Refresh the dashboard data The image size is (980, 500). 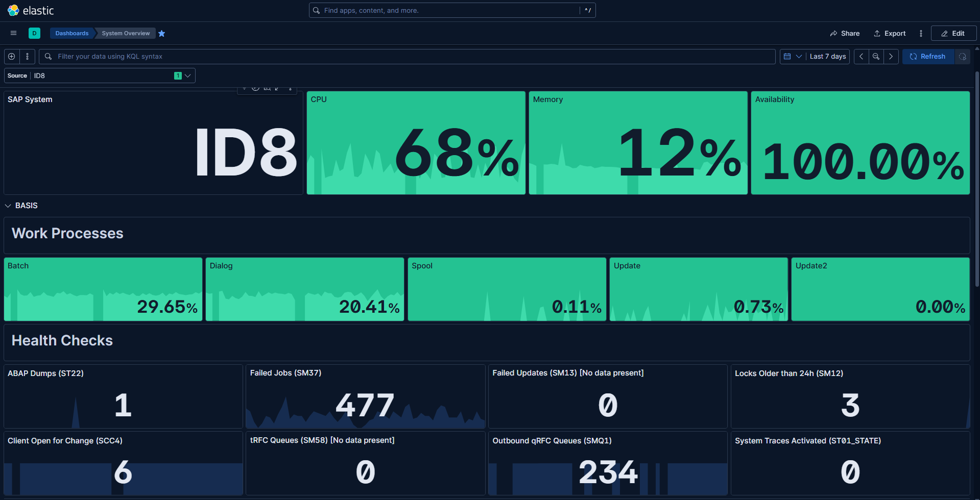click(928, 57)
